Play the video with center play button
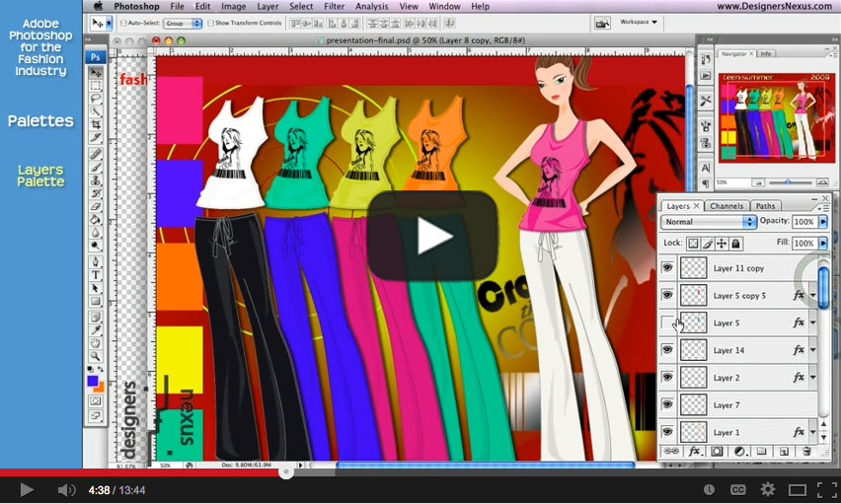The height and width of the screenshot is (504, 841). 432,236
